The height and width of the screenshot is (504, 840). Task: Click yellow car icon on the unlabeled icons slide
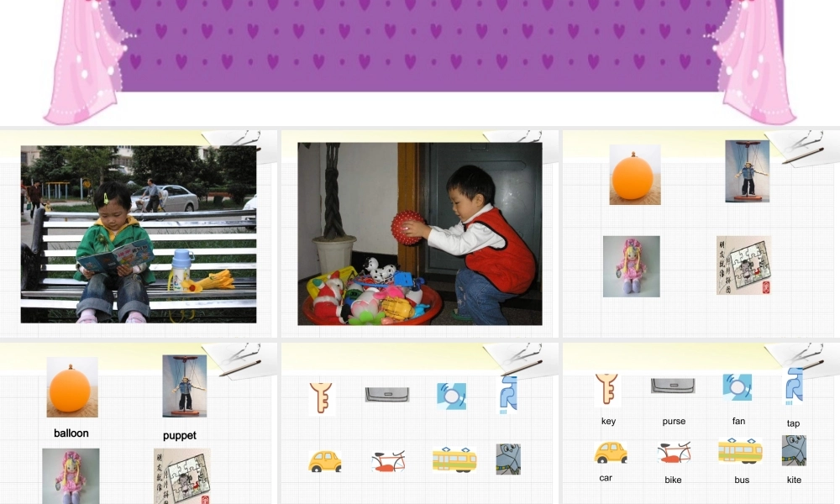click(324, 461)
